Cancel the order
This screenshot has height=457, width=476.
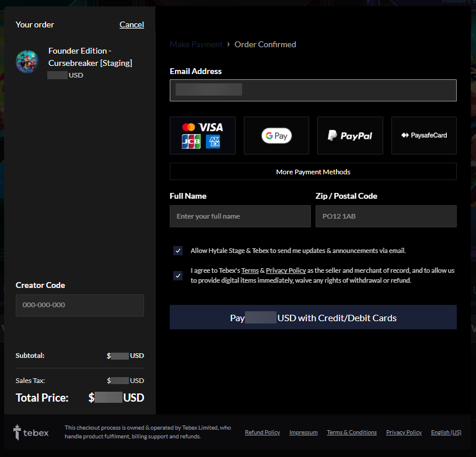(x=131, y=24)
